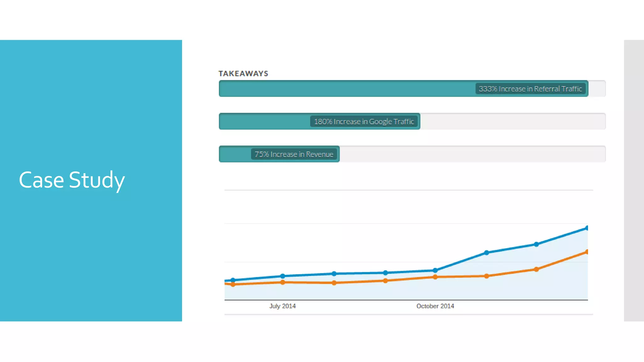Click the first orange data point on chart

coord(233,284)
